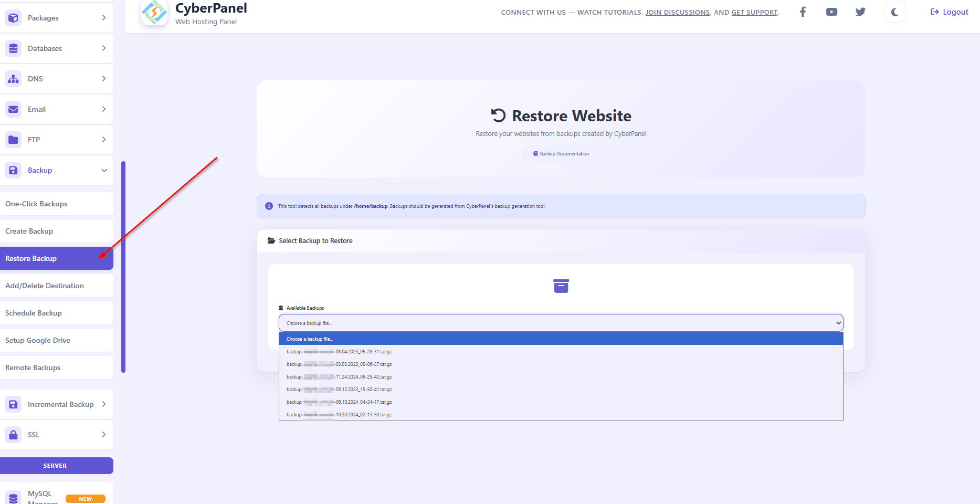
Task: Open the Join Discussions link
Action: [677, 12]
